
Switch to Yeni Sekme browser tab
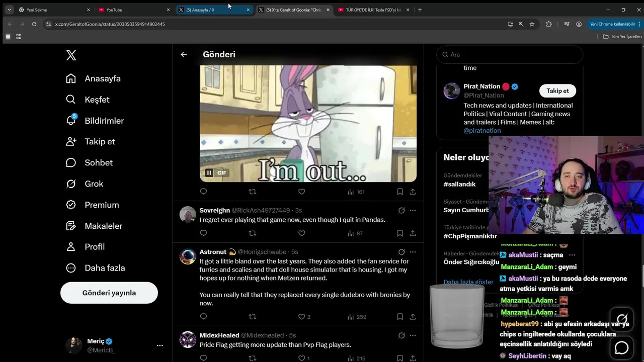54,10
